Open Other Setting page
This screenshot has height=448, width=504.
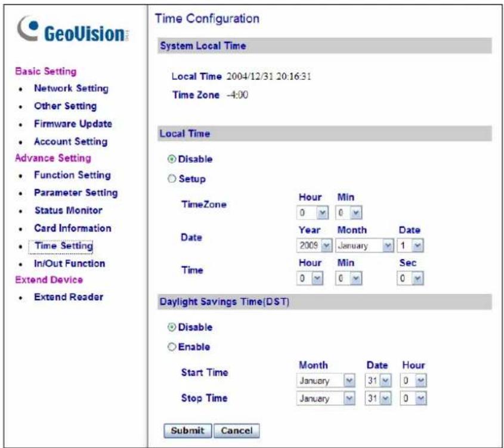pyautogui.click(x=65, y=106)
